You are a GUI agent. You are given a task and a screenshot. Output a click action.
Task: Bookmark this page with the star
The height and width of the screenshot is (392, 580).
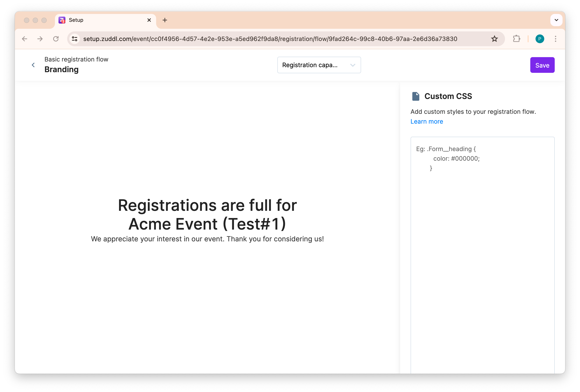(x=494, y=39)
